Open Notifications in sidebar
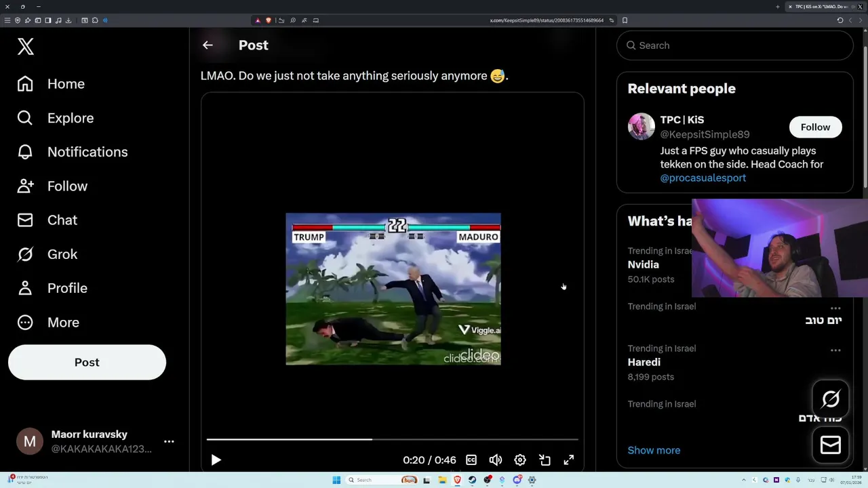Image resolution: width=868 pixels, height=488 pixels. tap(73, 152)
